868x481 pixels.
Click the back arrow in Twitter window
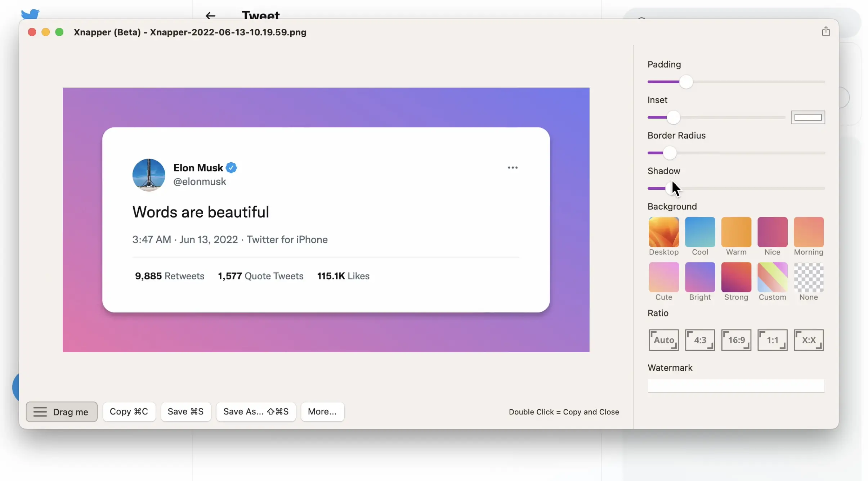(210, 15)
